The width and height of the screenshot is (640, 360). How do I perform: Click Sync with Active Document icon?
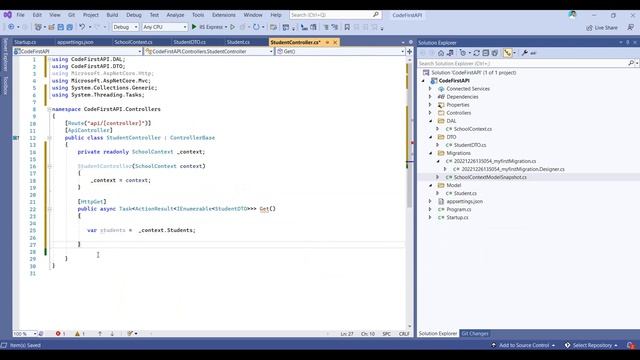point(476,53)
